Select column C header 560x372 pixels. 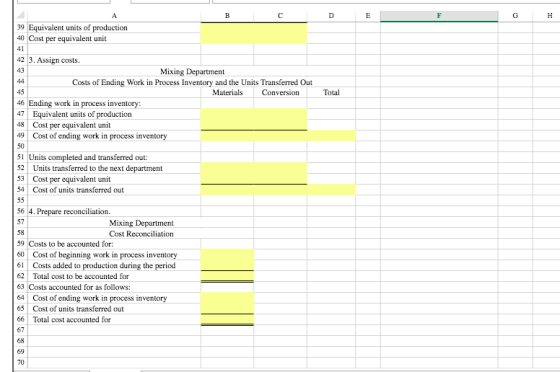pos(280,16)
